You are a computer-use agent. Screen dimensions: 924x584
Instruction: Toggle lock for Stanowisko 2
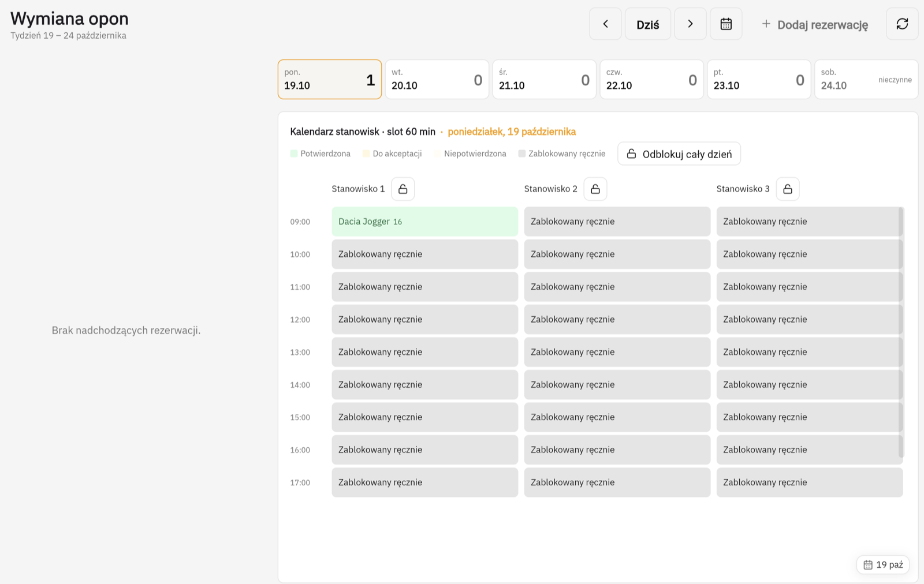pos(595,189)
